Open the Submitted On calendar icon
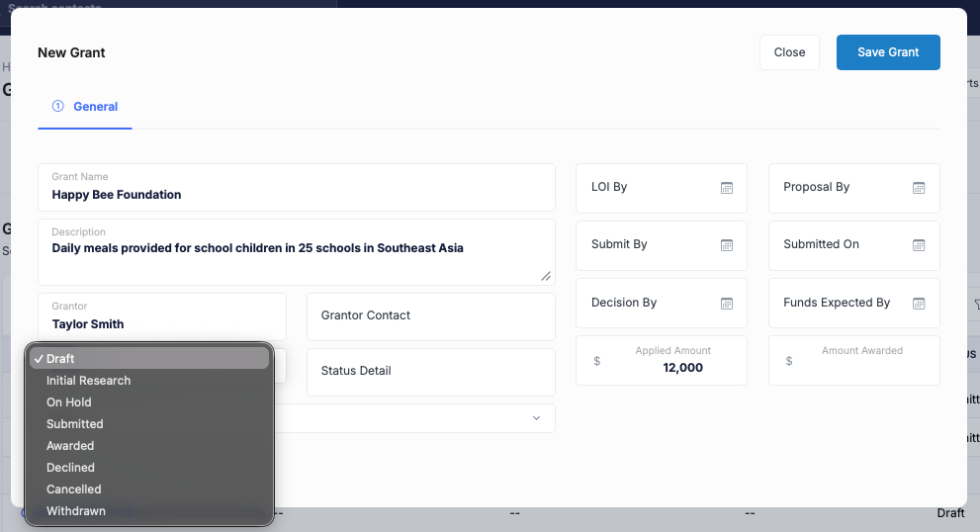The height and width of the screenshot is (532, 980). click(x=918, y=245)
